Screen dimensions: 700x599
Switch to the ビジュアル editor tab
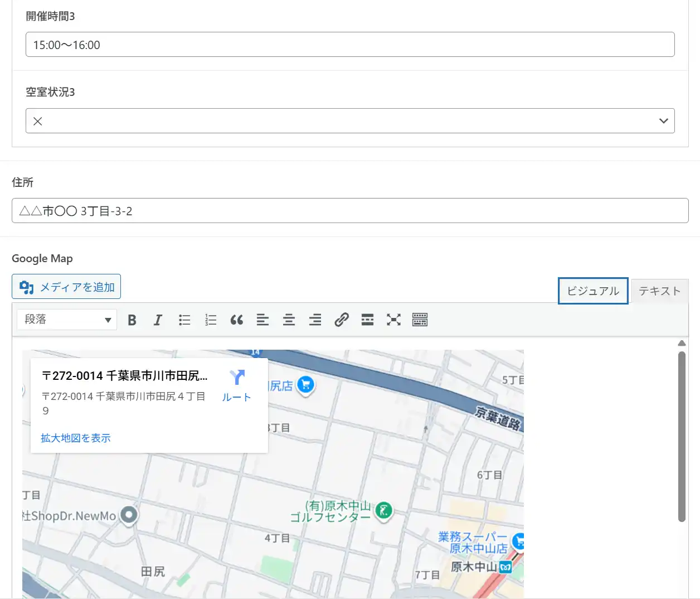pyautogui.click(x=593, y=291)
